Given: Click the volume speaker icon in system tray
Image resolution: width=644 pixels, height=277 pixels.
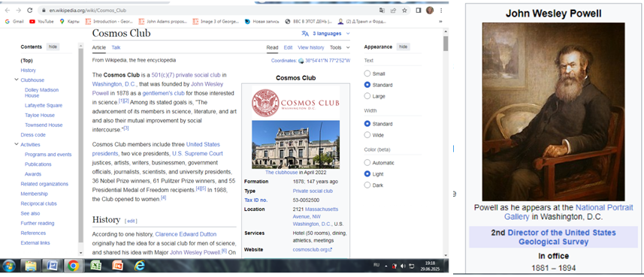Looking at the screenshot, I should (x=403, y=266).
